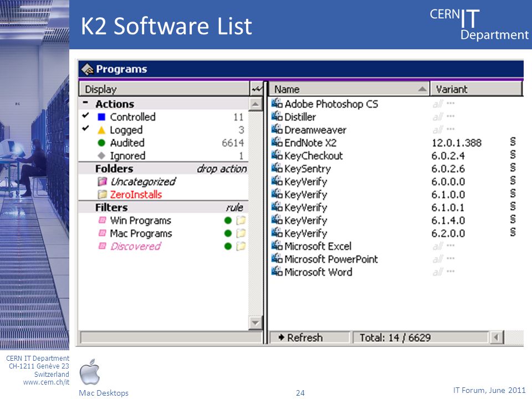532x399 pixels.
Task: Sort by the Variant column header
Action: (x=477, y=89)
